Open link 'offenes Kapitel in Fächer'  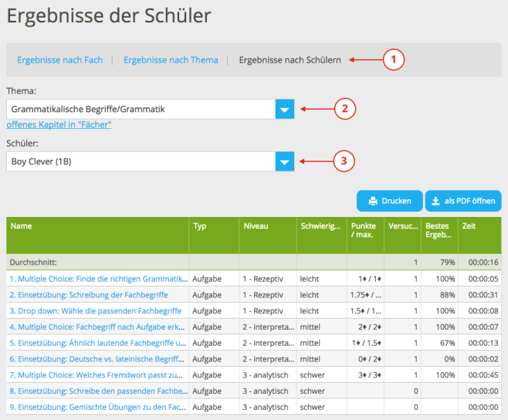coord(59,124)
